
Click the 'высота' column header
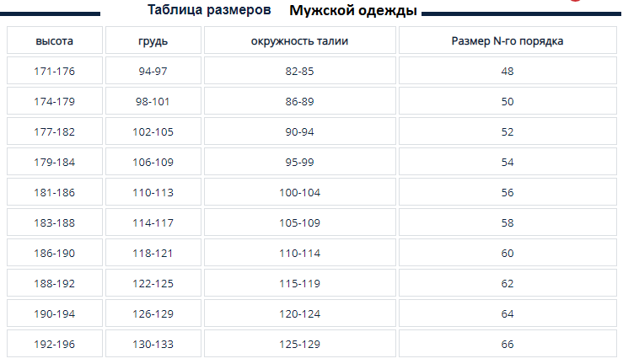(x=55, y=40)
